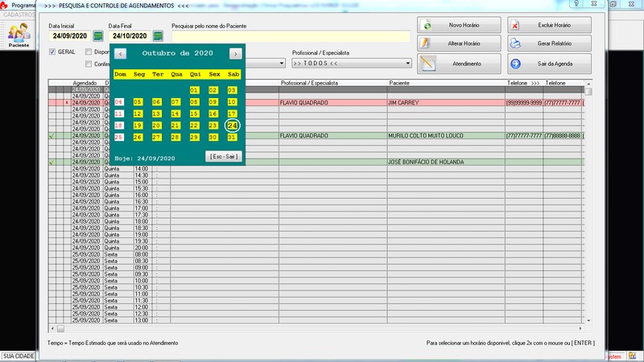The height and width of the screenshot is (362, 644).
Task: Select day 31 in October calendar
Action: tap(232, 137)
